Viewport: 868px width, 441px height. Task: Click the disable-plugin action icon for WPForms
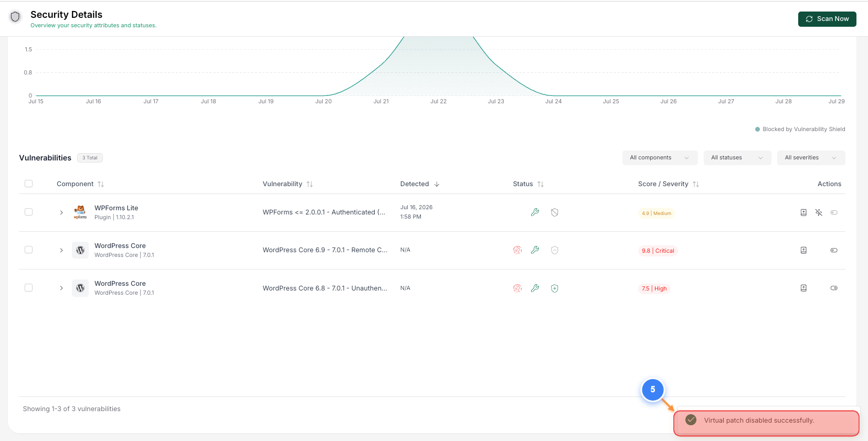click(x=819, y=212)
